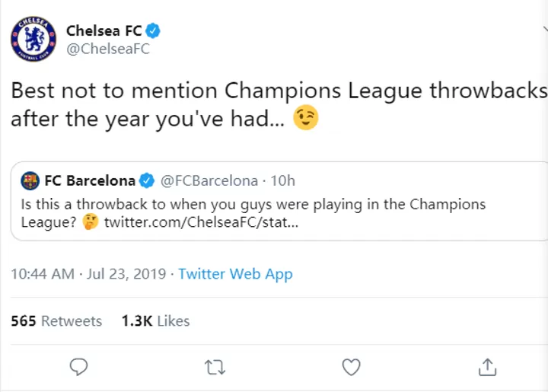Open the Twitter Web App link
This screenshot has width=548, height=392.
[x=235, y=274]
